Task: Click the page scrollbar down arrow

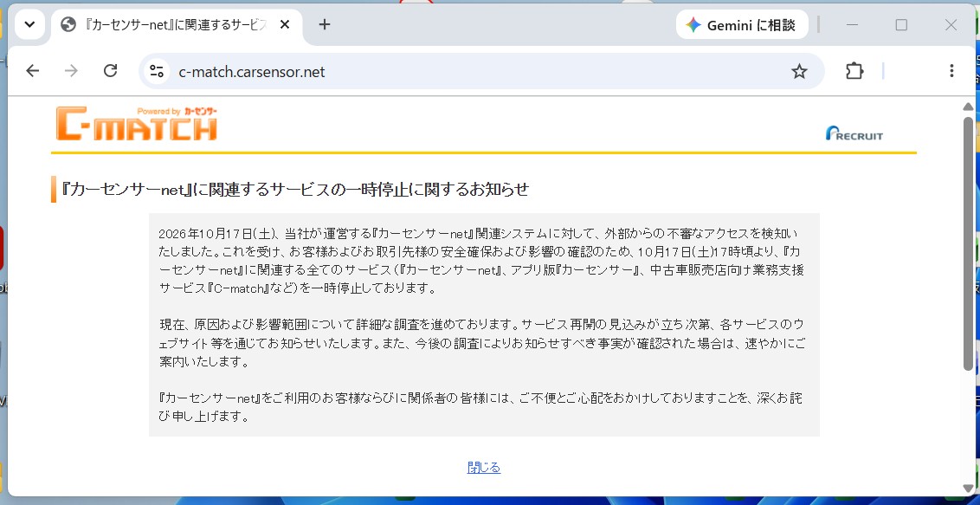Action: 968,488
